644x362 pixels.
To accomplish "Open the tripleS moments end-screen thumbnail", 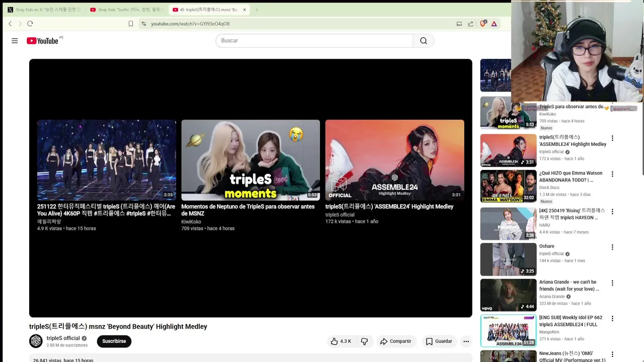I will (x=251, y=160).
